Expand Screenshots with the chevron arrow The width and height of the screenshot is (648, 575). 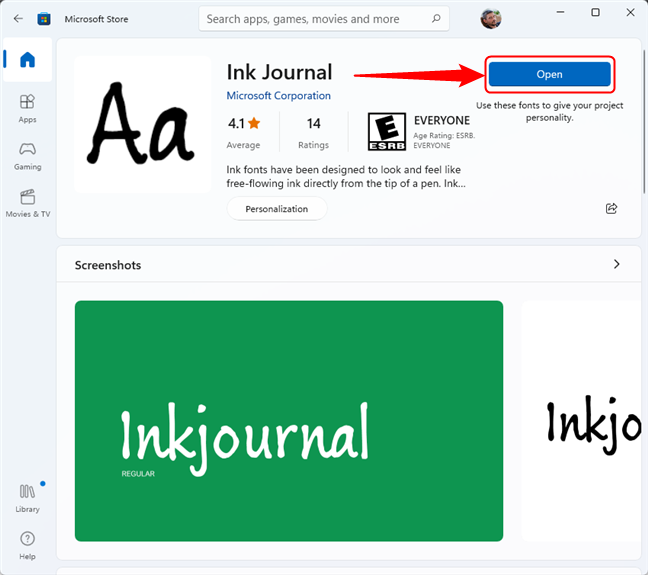click(616, 264)
